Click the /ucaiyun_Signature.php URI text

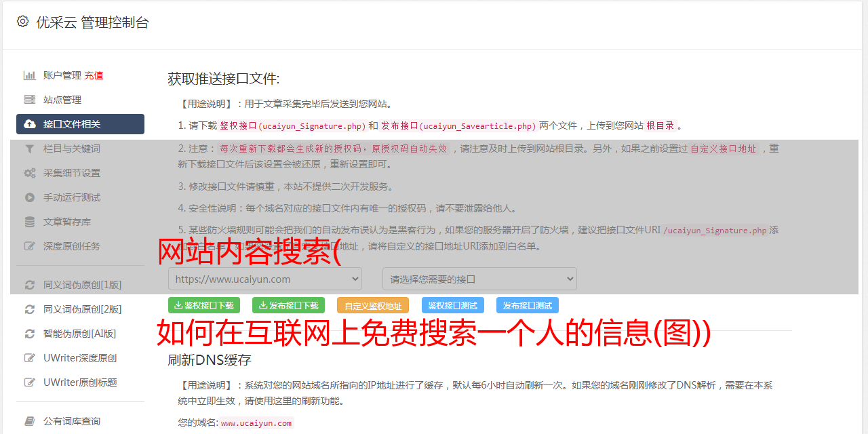click(x=715, y=231)
